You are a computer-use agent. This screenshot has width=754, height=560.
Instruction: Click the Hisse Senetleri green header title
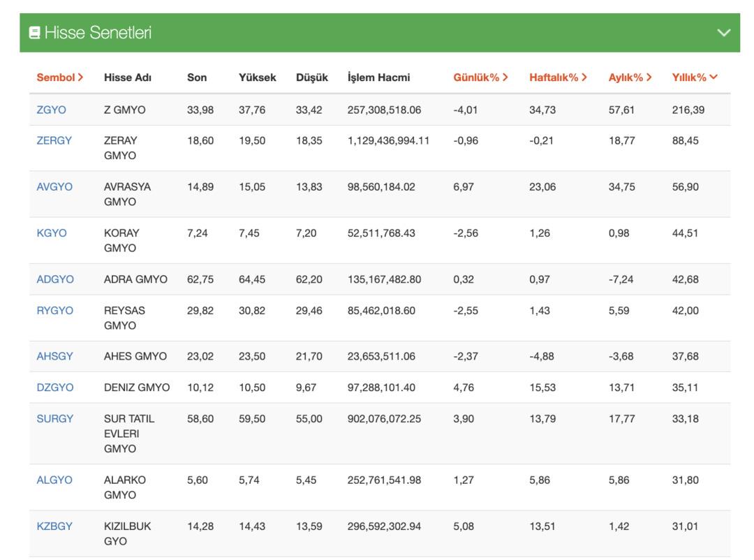coord(98,33)
